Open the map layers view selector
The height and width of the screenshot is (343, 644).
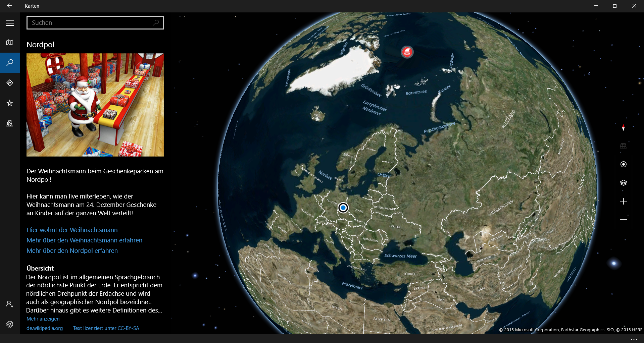click(623, 183)
